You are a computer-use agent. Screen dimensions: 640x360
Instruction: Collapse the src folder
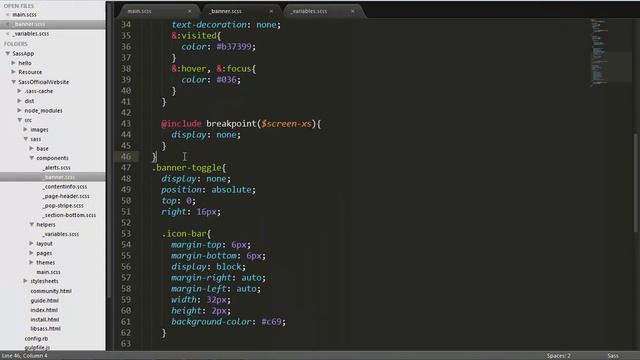tap(19, 120)
